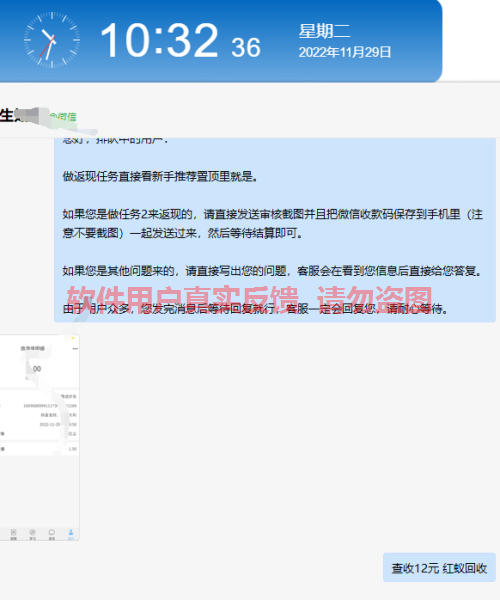Viewport: 500px width, 600px height.
Task: Tap the chat bubble icon in thumbnail's bottom bar
Action: [x=52, y=534]
